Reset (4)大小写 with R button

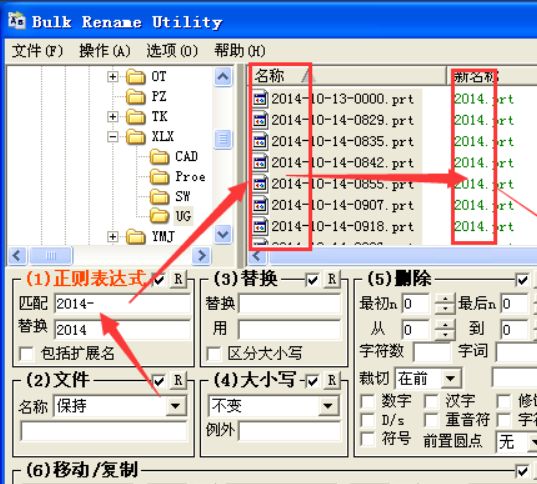point(332,381)
